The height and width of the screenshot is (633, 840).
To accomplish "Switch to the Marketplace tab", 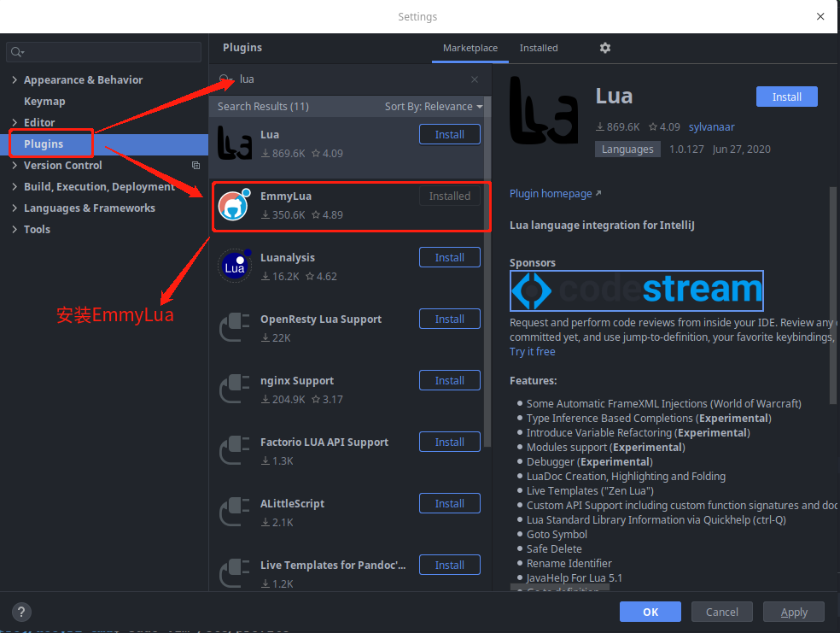I will (x=470, y=48).
